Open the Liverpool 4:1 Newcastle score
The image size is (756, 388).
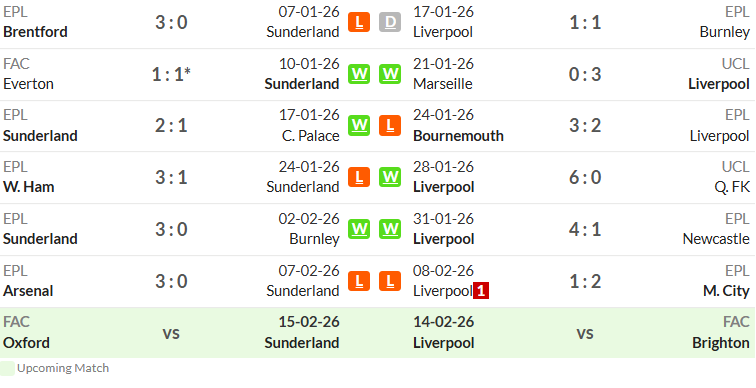tap(585, 229)
